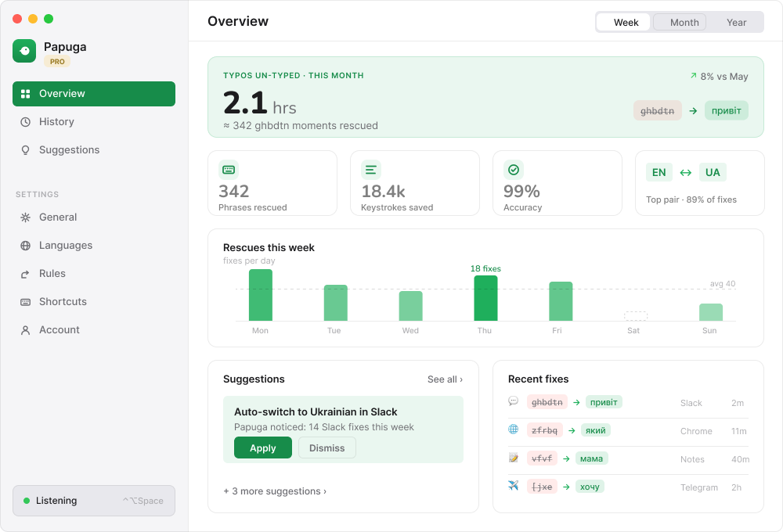Open History via its clock icon
The height and width of the screenshot is (532, 783).
tap(26, 122)
